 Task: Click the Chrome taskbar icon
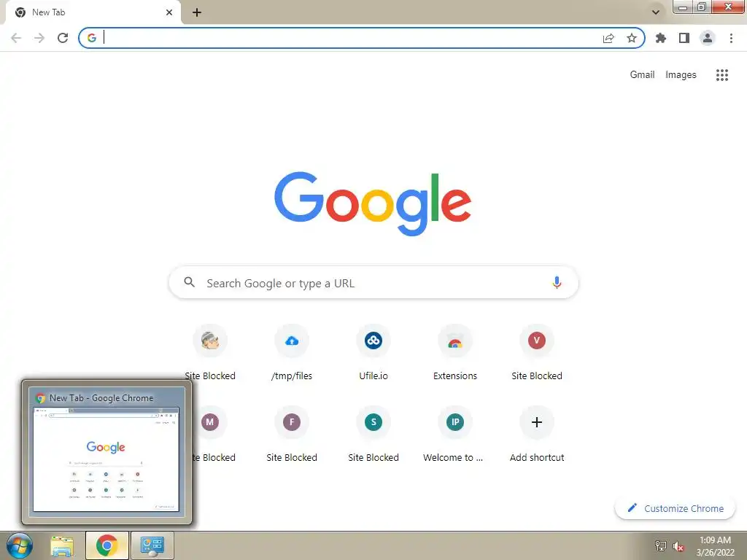coord(107,545)
